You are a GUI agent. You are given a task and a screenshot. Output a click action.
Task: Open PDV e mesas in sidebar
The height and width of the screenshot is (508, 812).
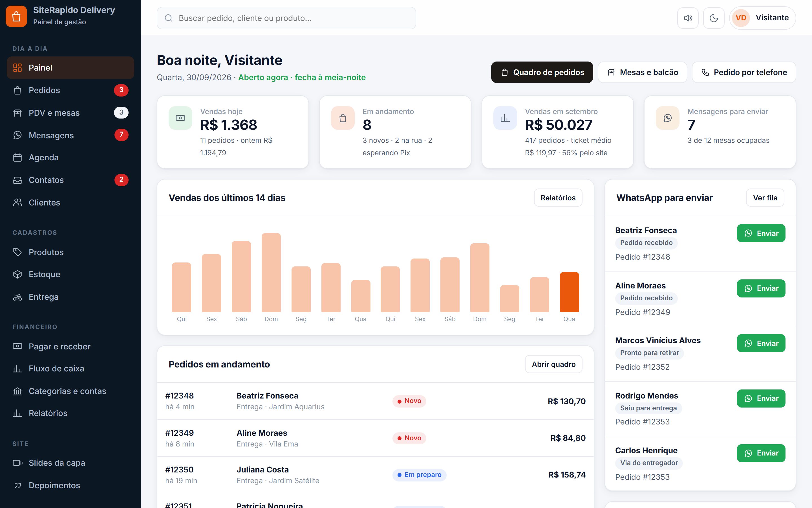(x=70, y=113)
